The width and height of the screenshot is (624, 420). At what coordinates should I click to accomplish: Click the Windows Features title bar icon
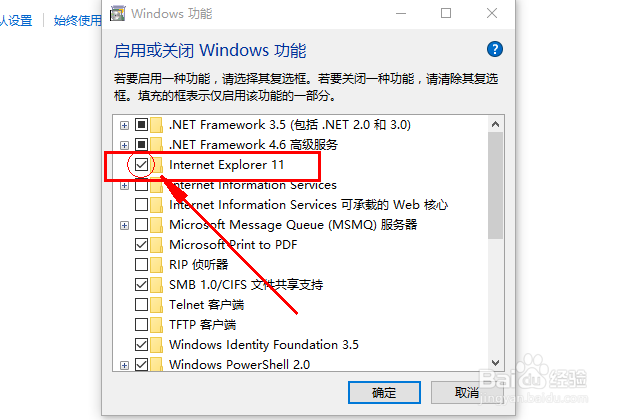click(117, 14)
